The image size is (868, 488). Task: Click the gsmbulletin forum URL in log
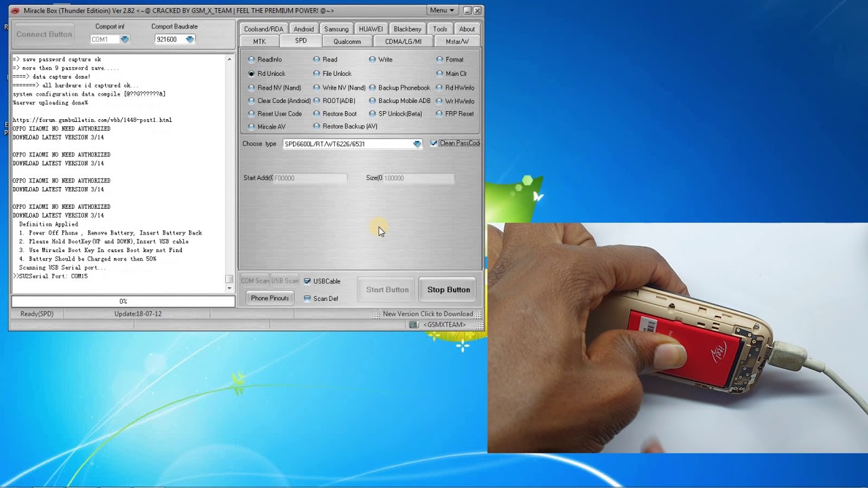(92, 120)
